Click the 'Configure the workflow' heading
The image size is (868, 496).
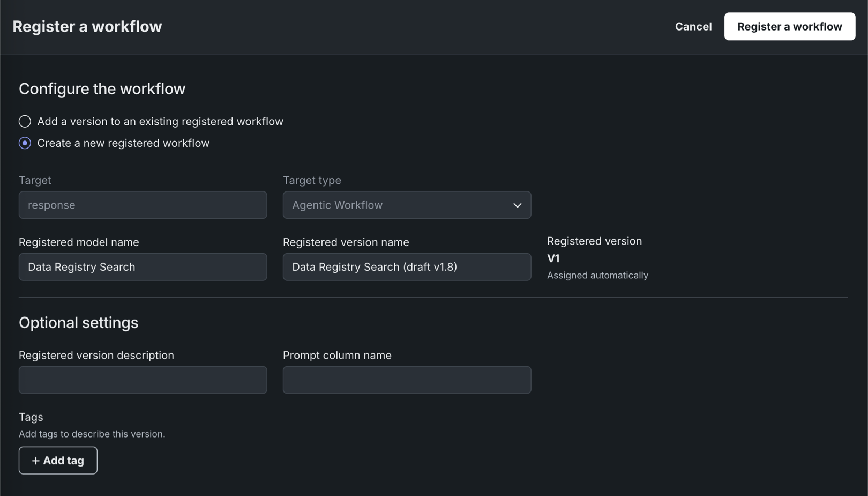pos(102,88)
